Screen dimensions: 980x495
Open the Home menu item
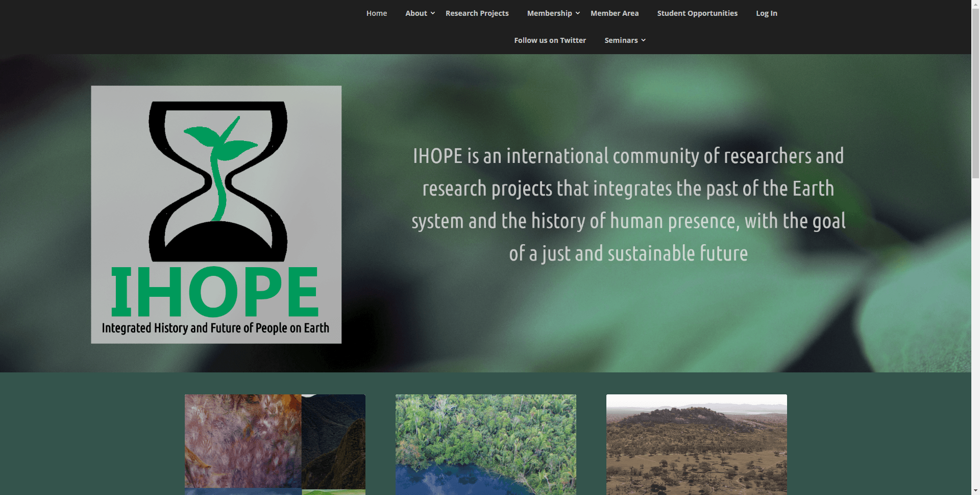click(x=377, y=13)
